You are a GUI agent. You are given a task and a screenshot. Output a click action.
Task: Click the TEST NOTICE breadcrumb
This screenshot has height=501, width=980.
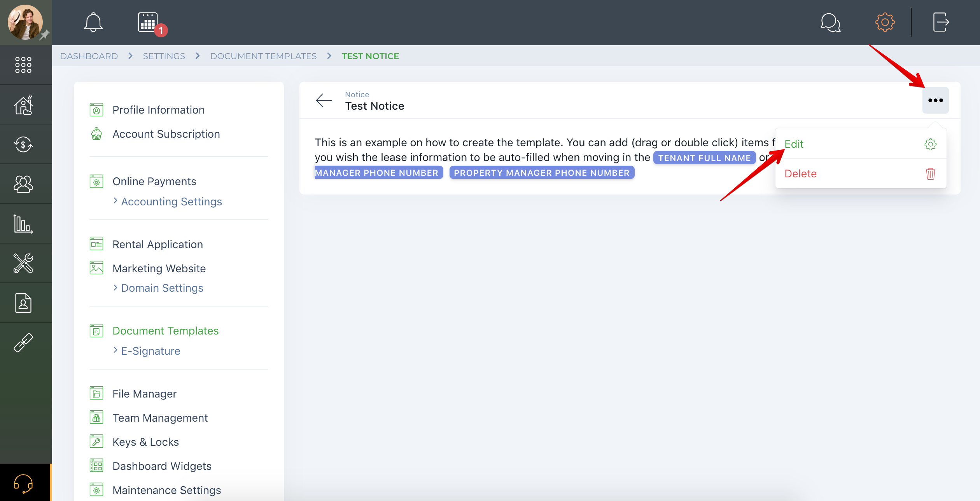click(x=370, y=56)
